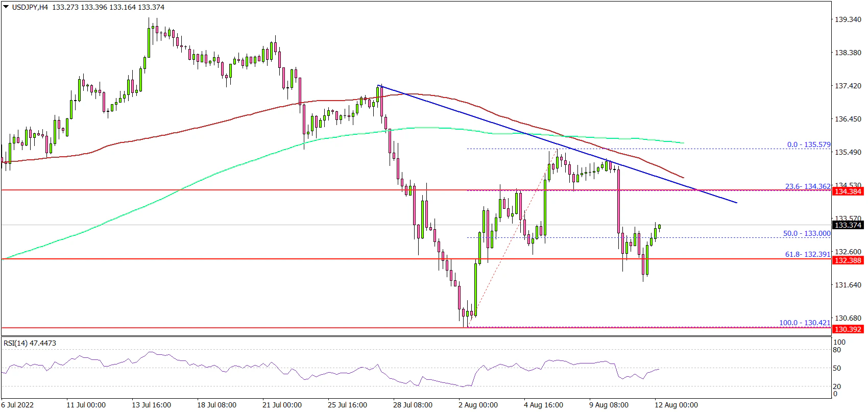
Task: Click the 0.0 - 135.579 Fibonacci label
Action: (808, 144)
